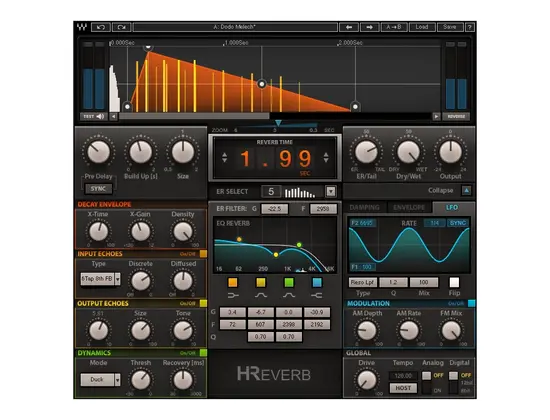
Task: Toggle the Digital bit-depth switch
Action: click(x=454, y=382)
